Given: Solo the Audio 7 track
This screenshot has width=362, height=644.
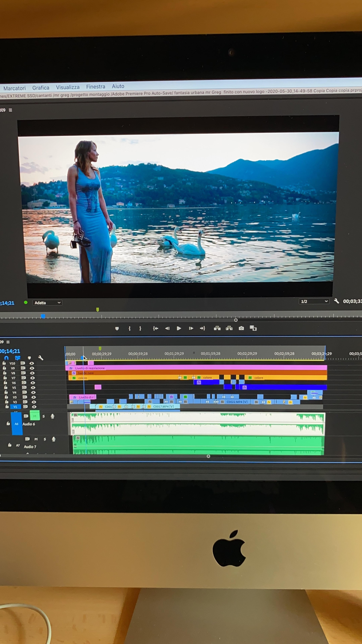Looking at the screenshot, I should pyautogui.click(x=45, y=439).
